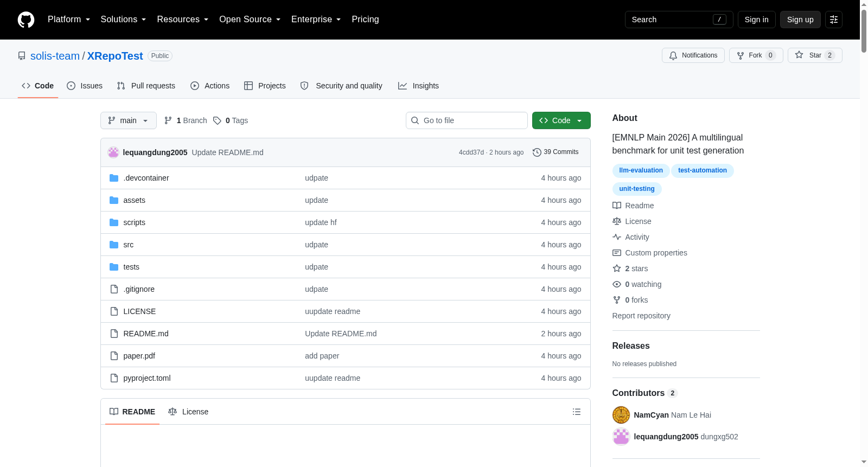Open the README outline list icon
The image size is (868, 467).
tap(577, 412)
